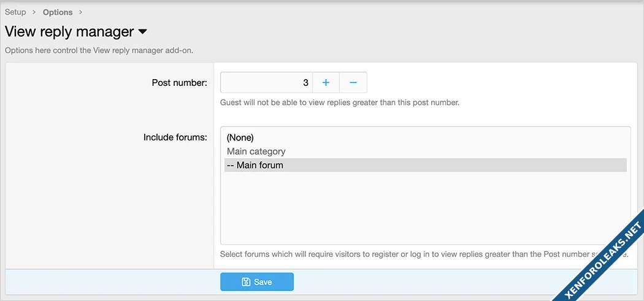644x301 pixels.
Task: Open the View reply manager dropdown arrow
Action: coord(143,31)
